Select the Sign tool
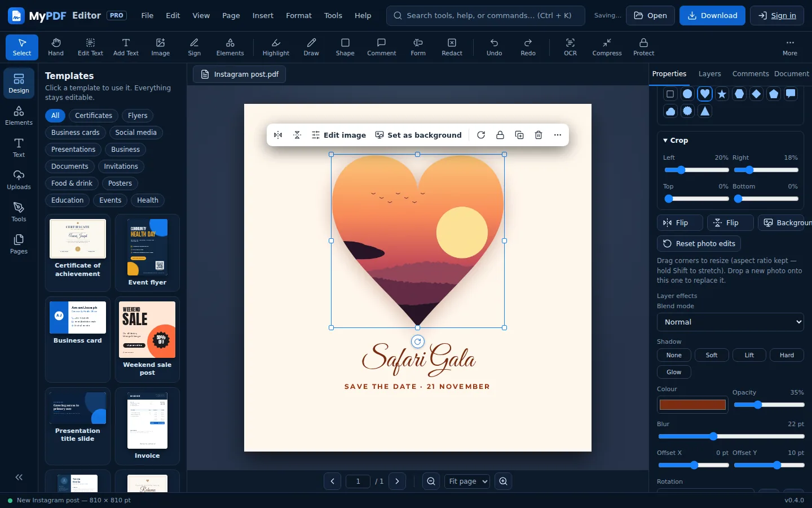 coord(195,47)
